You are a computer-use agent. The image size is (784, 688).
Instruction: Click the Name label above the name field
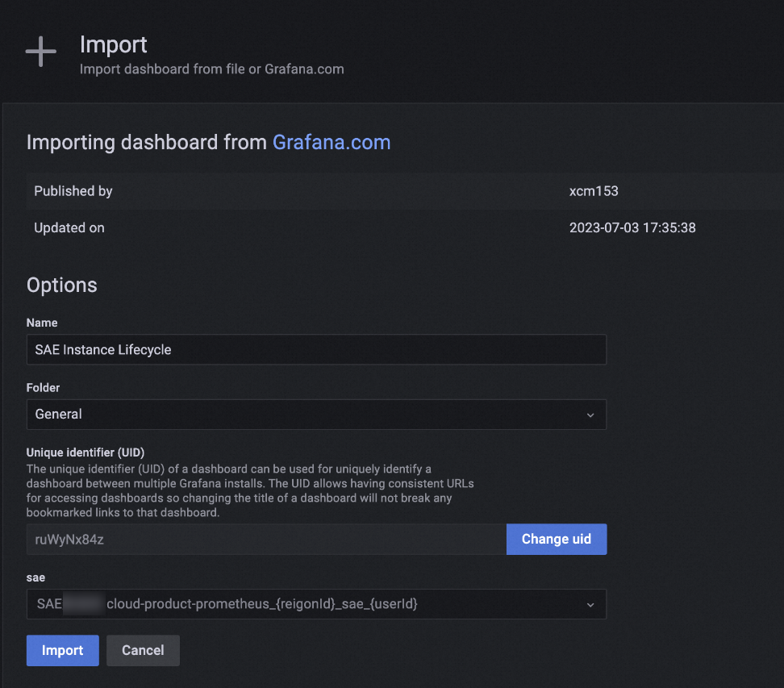[42, 323]
